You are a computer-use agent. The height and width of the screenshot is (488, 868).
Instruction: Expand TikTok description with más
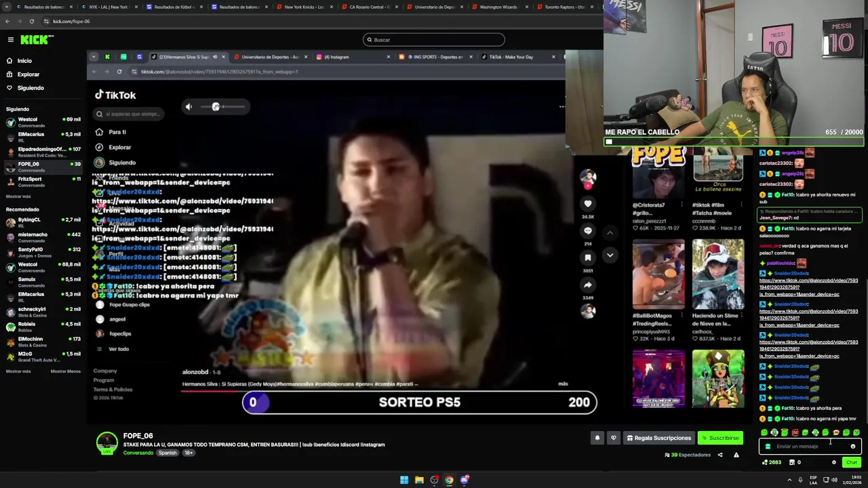coord(563,384)
